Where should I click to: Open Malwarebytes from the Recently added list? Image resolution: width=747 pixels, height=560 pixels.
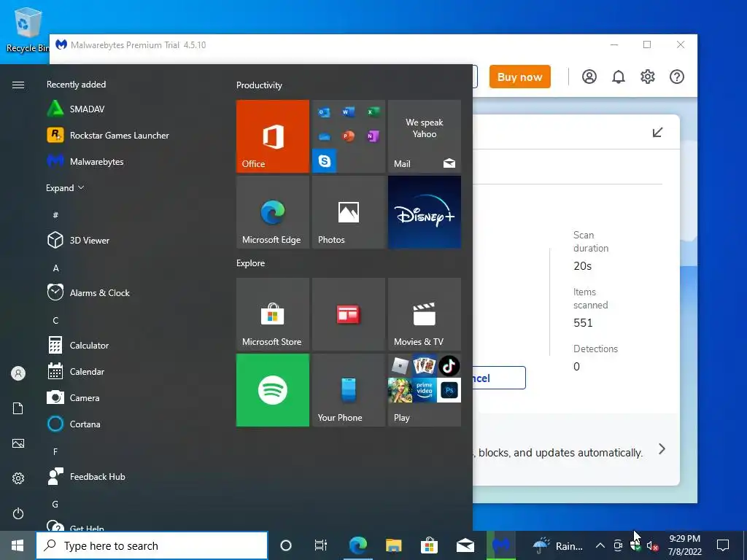point(86,161)
